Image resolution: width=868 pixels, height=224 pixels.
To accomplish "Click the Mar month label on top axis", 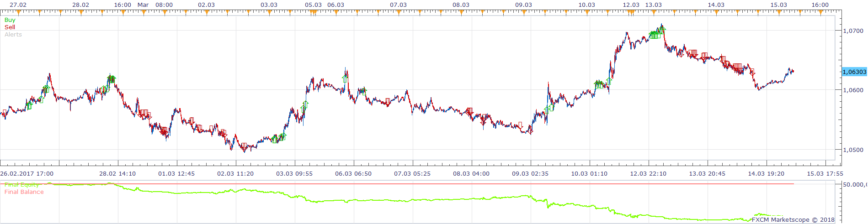I will pos(143,5).
